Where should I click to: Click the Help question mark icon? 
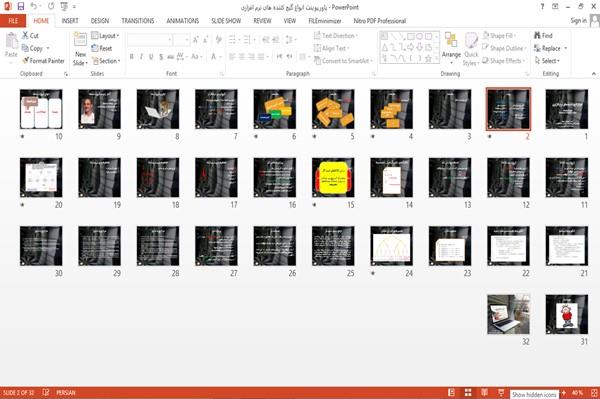(x=542, y=7)
